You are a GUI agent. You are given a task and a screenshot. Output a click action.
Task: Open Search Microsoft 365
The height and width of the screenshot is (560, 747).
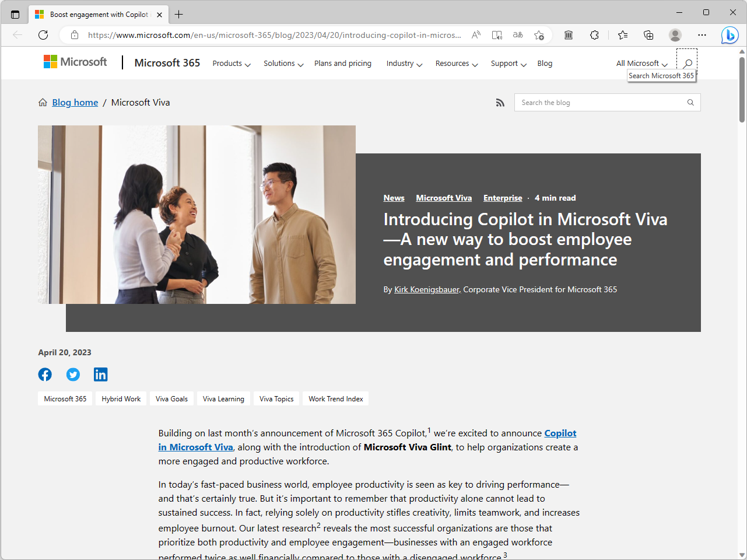point(687,62)
